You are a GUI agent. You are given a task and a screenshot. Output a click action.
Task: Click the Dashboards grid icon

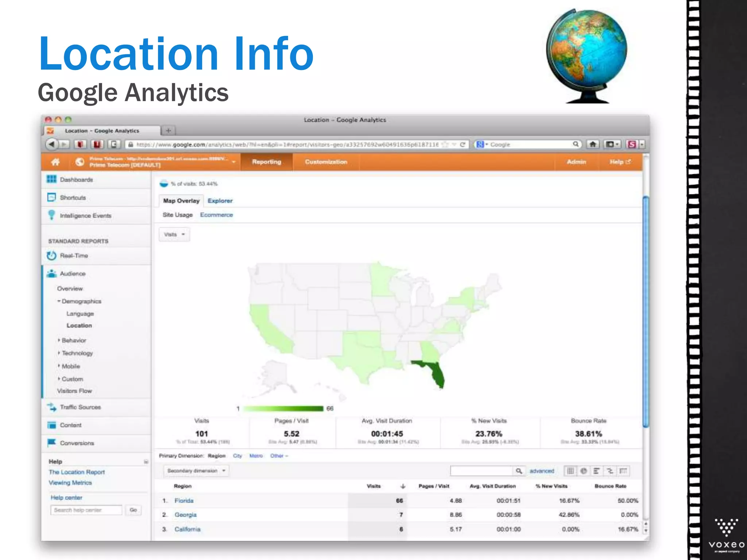click(51, 179)
